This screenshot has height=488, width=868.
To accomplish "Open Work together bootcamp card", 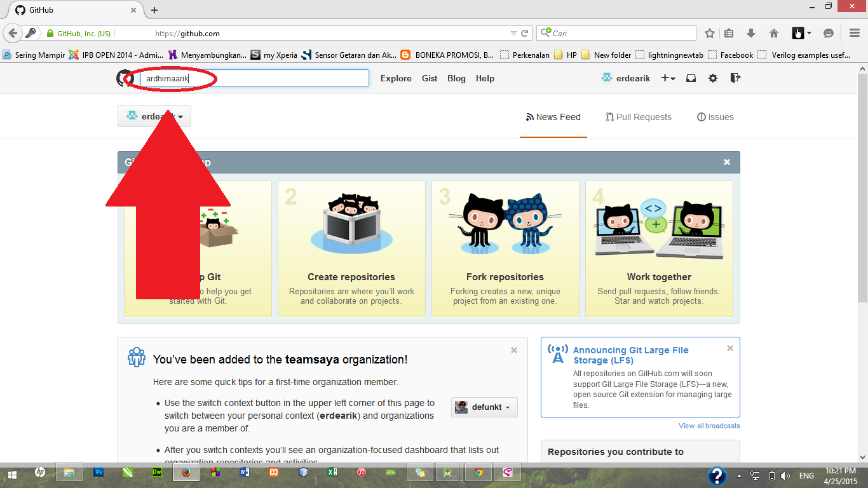I will (659, 248).
